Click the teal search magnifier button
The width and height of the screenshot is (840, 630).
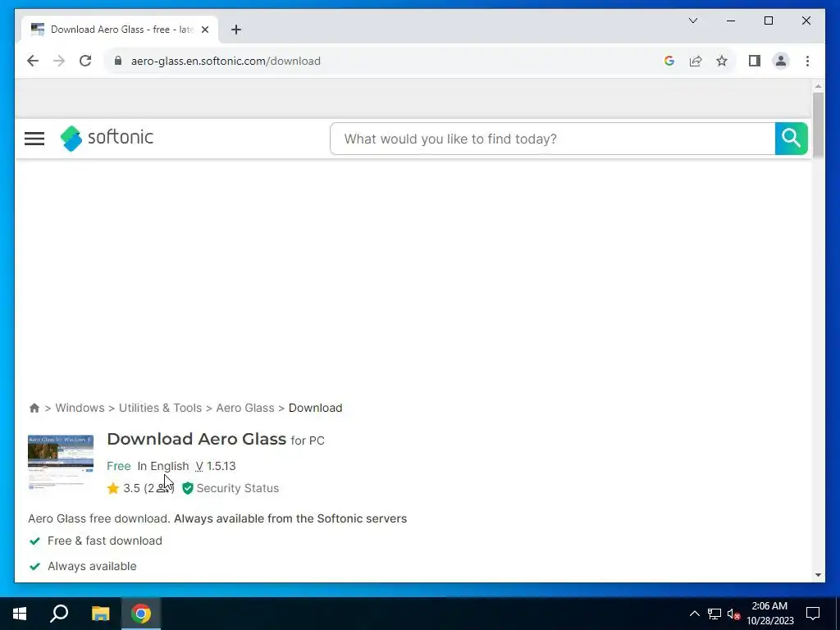(x=792, y=139)
